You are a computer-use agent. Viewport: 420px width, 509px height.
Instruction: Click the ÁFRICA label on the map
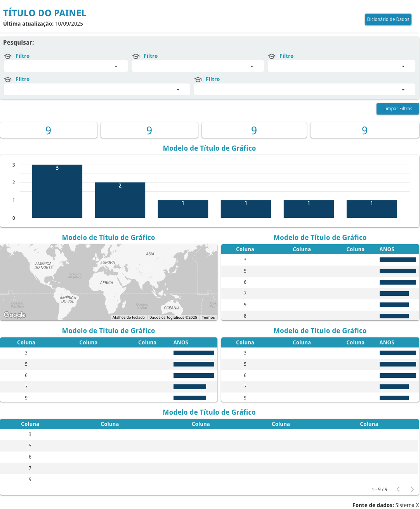[x=106, y=283]
